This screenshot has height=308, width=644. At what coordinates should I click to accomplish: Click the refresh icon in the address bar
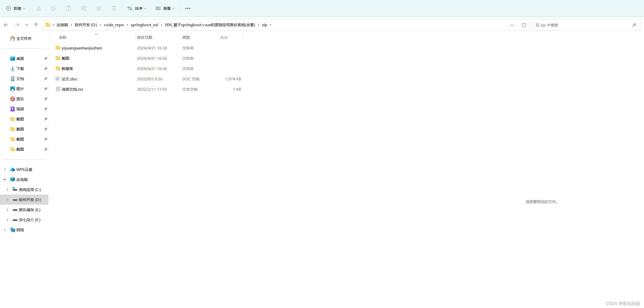pyautogui.click(x=524, y=25)
